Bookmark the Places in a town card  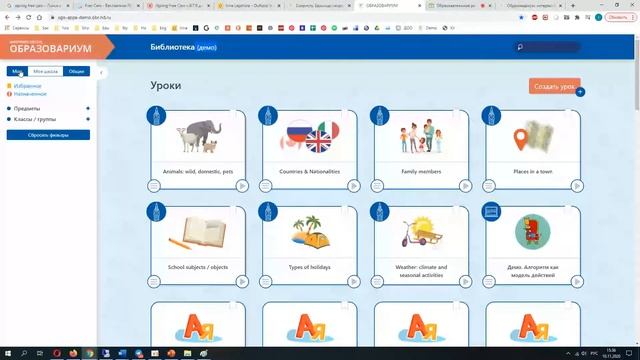[569, 114]
